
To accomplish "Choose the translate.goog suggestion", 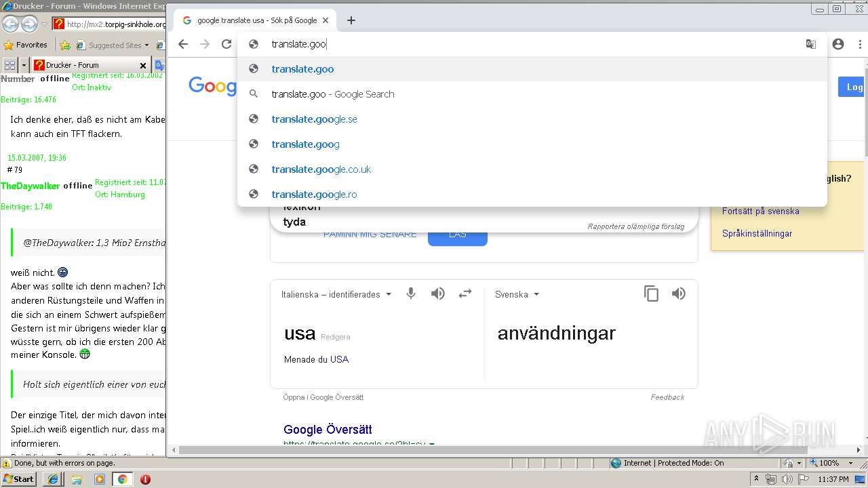I will [532, 144].
